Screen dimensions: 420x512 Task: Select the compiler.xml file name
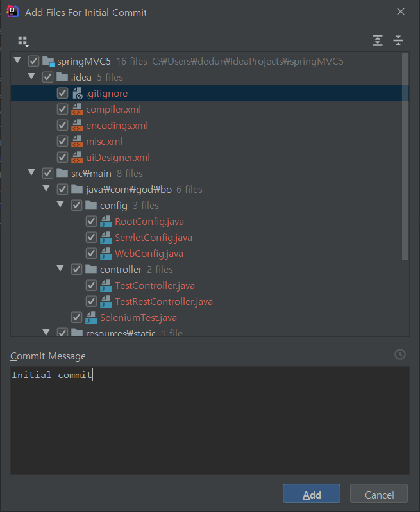click(x=113, y=110)
